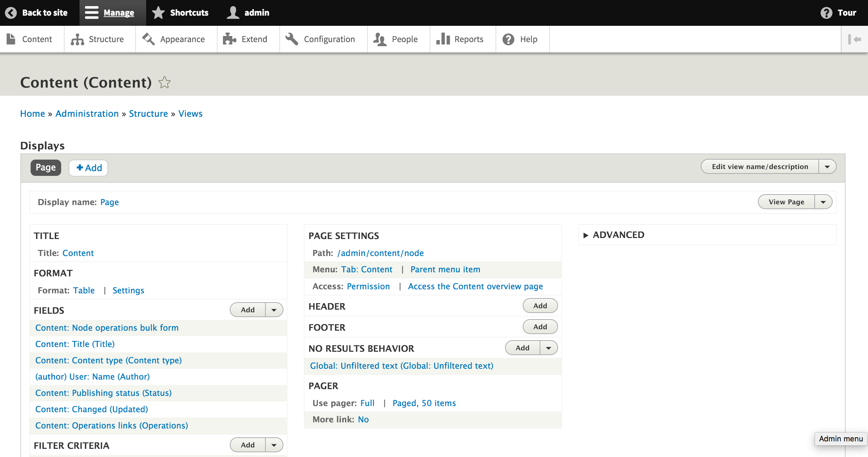Click the Configuration wrench icon

click(x=292, y=39)
